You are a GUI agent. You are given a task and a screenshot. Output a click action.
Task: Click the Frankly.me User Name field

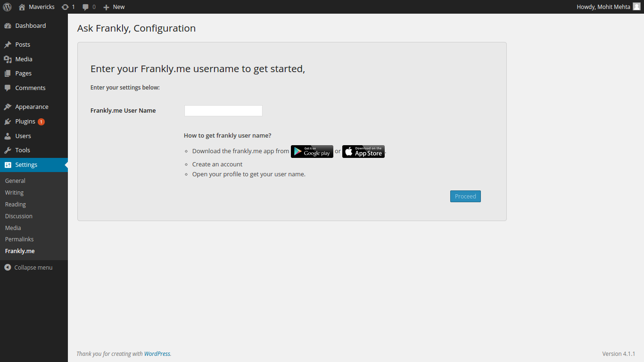(x=223, y=111)
